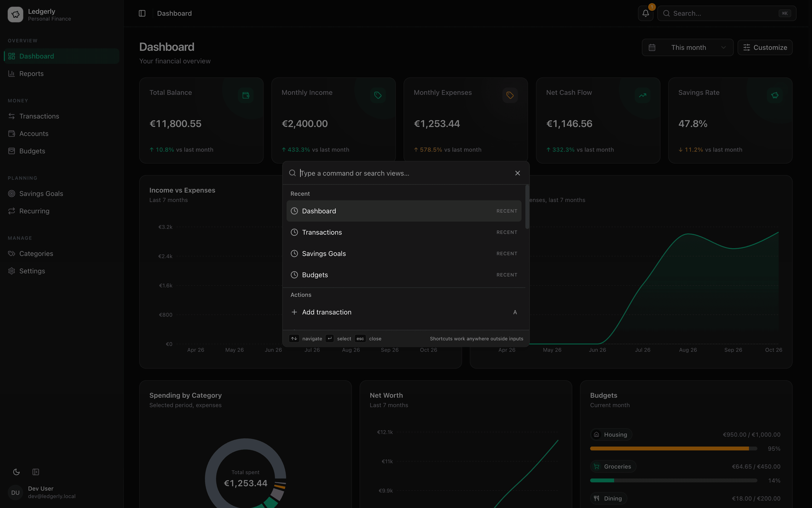Viewport: 812px width, 508px height.
Task: Click the esc key hint in palette footer
Action: [360, 339]
